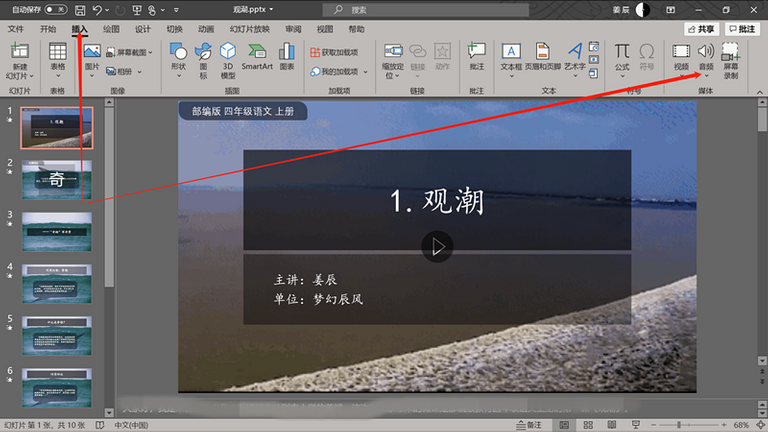Switch to Normal view in status bar
768x432 pixels.
pos(564,425)
